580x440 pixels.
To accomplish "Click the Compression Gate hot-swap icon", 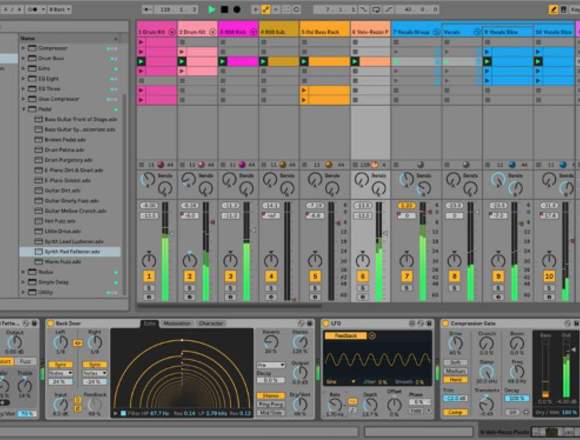I will [x=567, y=323].
